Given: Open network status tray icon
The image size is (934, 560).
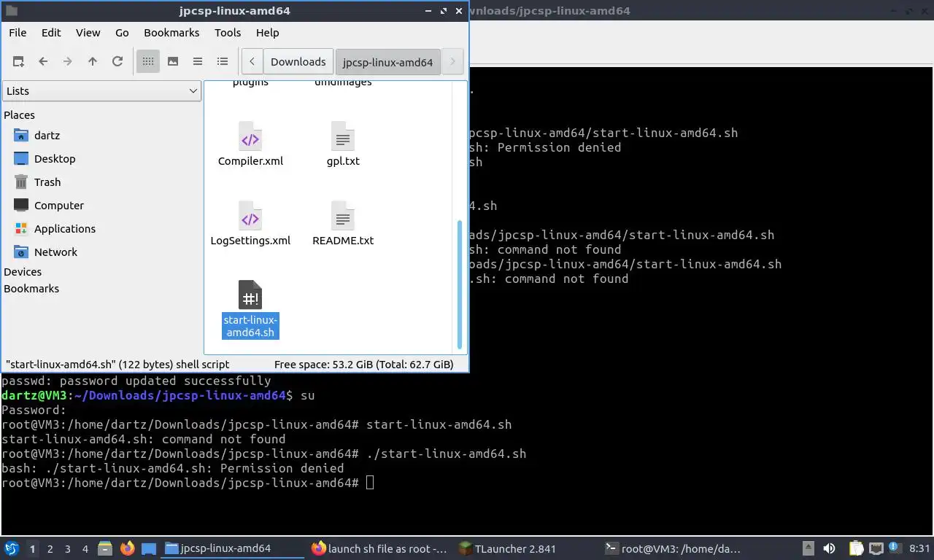Looking at the screenshot, I should pos(876,548).
